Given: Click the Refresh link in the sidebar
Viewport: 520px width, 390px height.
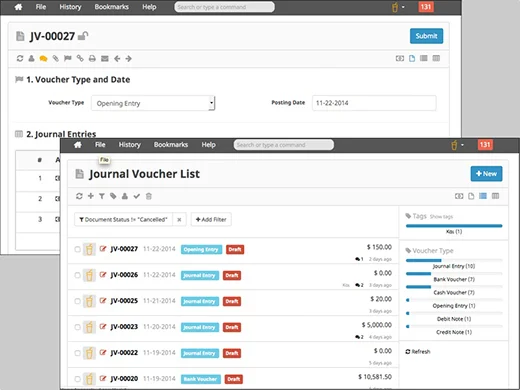Looking at the screenshot, I should tap(418, 352).
